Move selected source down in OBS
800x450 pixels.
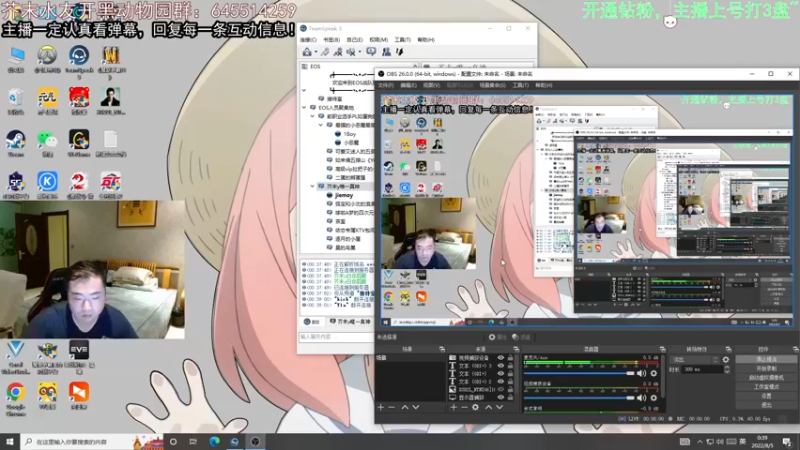[499, 407]
